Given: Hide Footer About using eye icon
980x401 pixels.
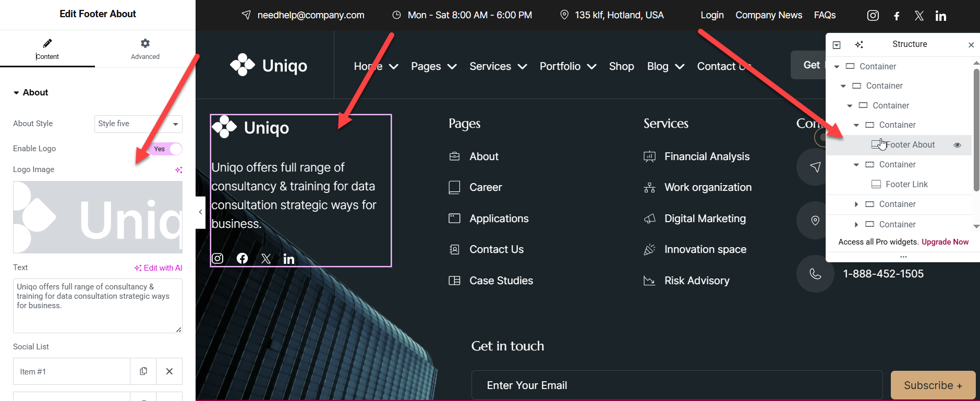Looking at the screenshot, I should [957, 145].
